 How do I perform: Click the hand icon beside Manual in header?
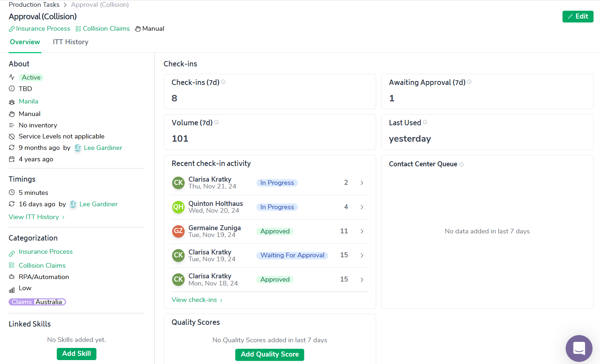pos(138,29)
